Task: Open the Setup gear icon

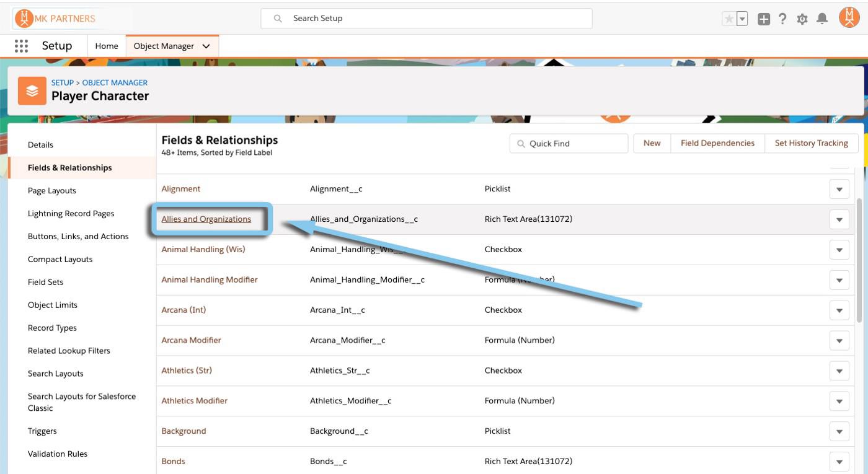Action: pyautogui.click(x=802, y=19)
